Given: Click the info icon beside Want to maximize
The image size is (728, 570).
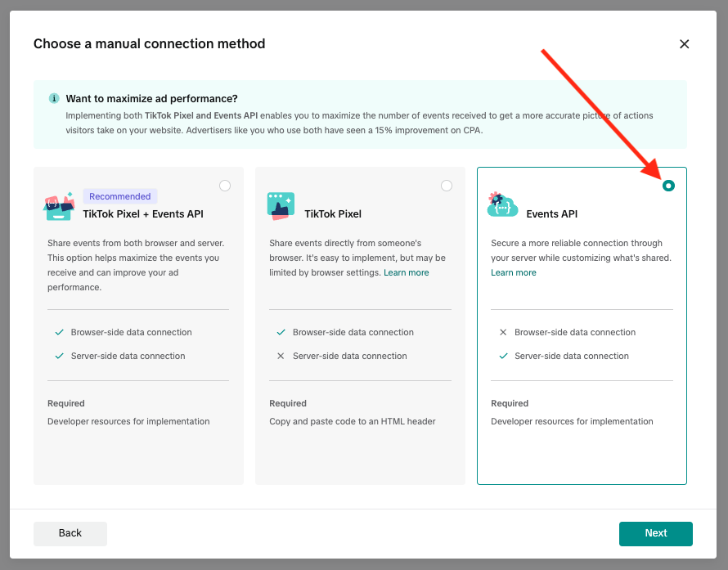Looking at the screenshot, I should [x=54, y=98].
